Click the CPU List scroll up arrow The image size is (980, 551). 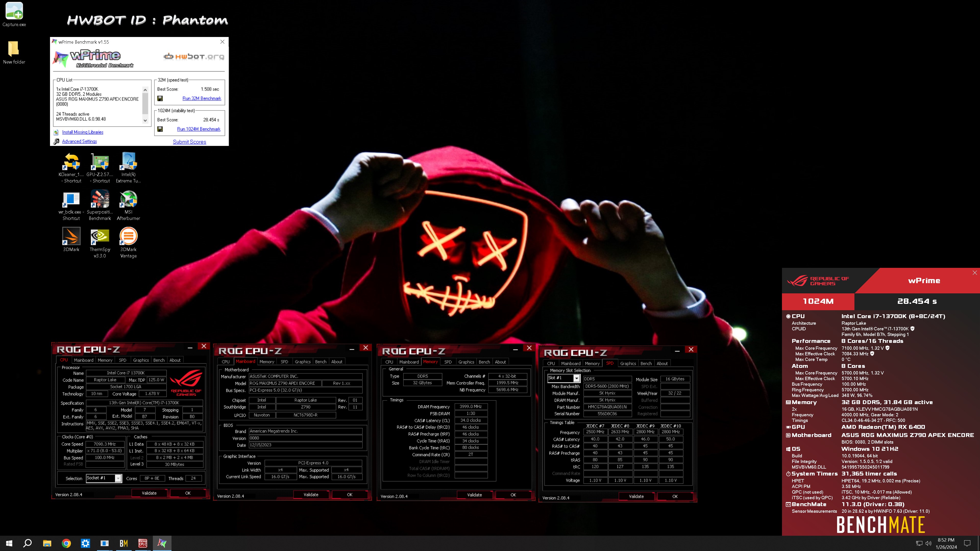[x=145, y=90]
